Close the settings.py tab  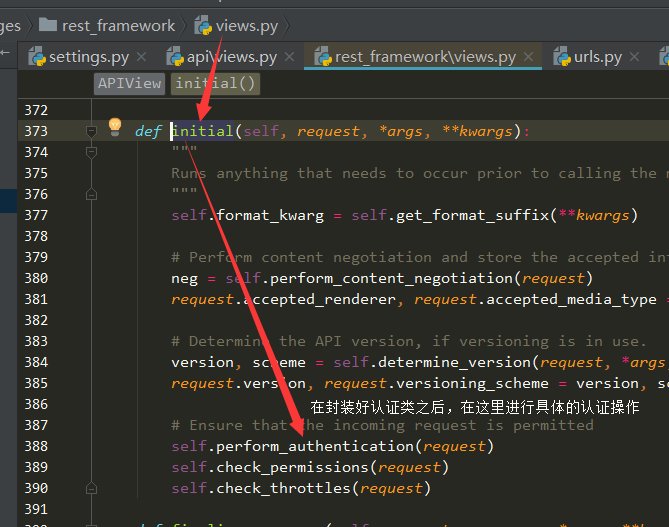point(142,57)
